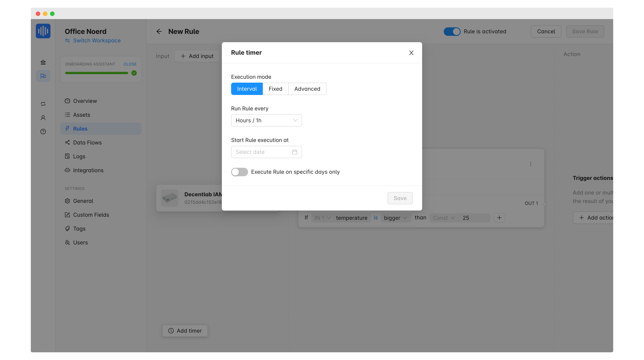This screenshot has height=360, width=644.
Task: Select the Interval execution mode
Action: tap(247, 89)
